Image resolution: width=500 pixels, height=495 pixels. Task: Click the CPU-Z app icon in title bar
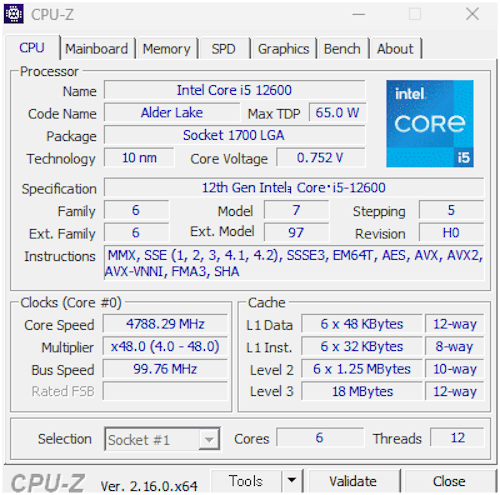[x=14, y=14]
